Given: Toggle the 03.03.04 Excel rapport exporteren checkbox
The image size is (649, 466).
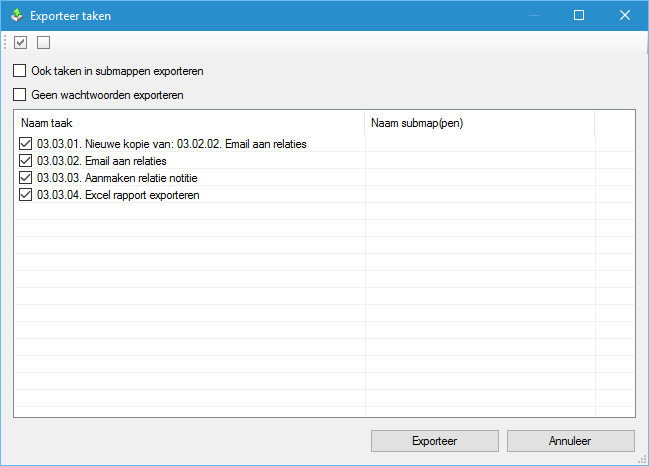Looking at the screenshot, I should tap(26, 195).
